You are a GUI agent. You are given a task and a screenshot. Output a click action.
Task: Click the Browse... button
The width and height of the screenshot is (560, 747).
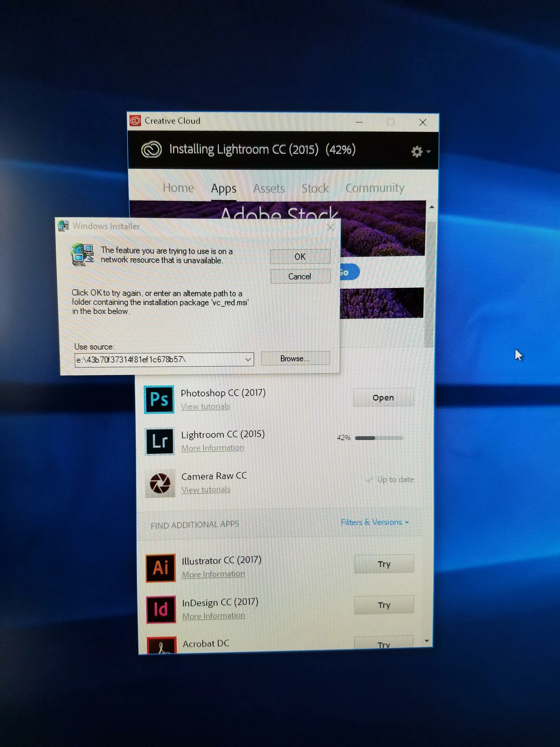pos(295,358)
